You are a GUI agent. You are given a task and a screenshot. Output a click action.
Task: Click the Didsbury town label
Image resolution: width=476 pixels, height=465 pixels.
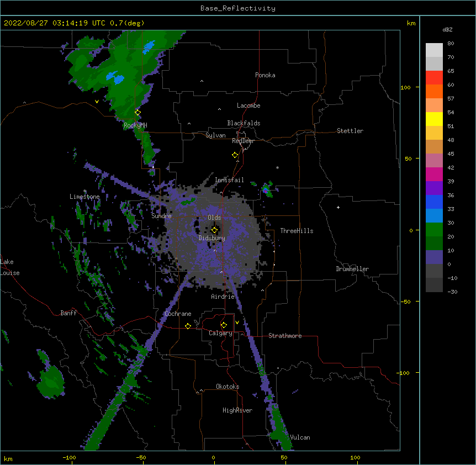[212, 238]
